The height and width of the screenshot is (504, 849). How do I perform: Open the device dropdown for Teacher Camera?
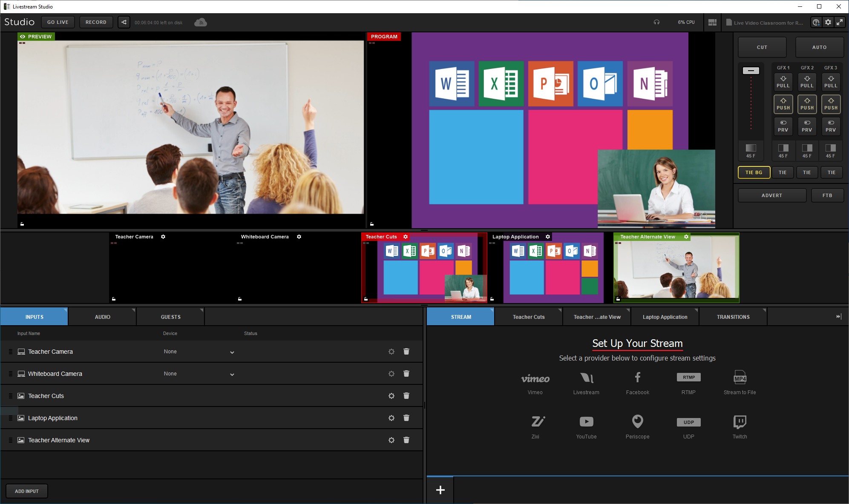(x=232, y=352)
